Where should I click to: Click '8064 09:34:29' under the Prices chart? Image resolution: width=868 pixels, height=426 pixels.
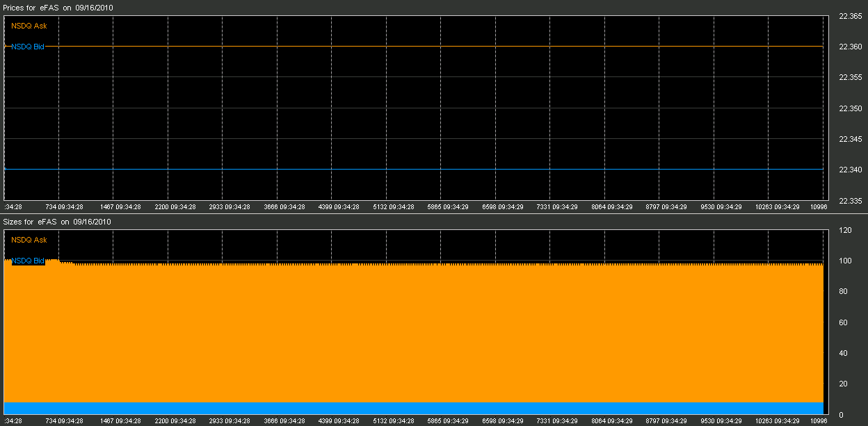click(x=612, y=207)
